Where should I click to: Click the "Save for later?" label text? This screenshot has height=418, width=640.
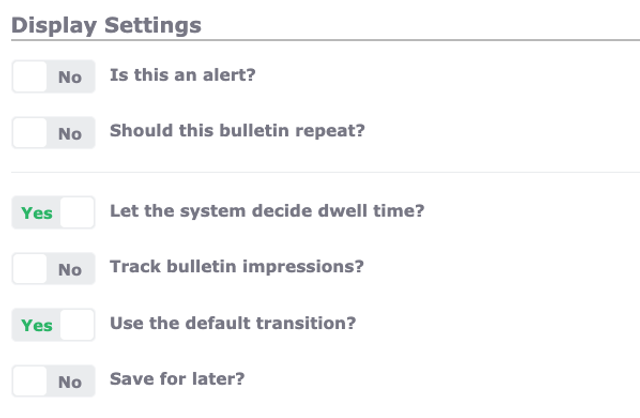(x=176, y=379)
